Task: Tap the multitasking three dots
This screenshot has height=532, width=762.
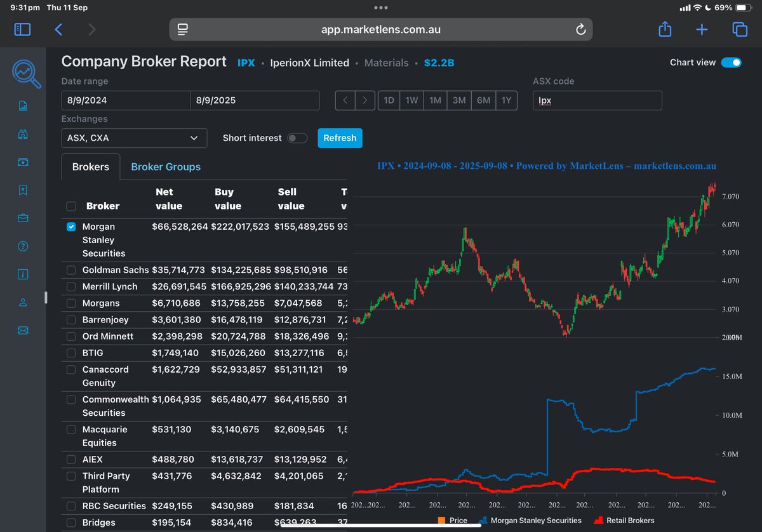Action: (x=381, y=8)
